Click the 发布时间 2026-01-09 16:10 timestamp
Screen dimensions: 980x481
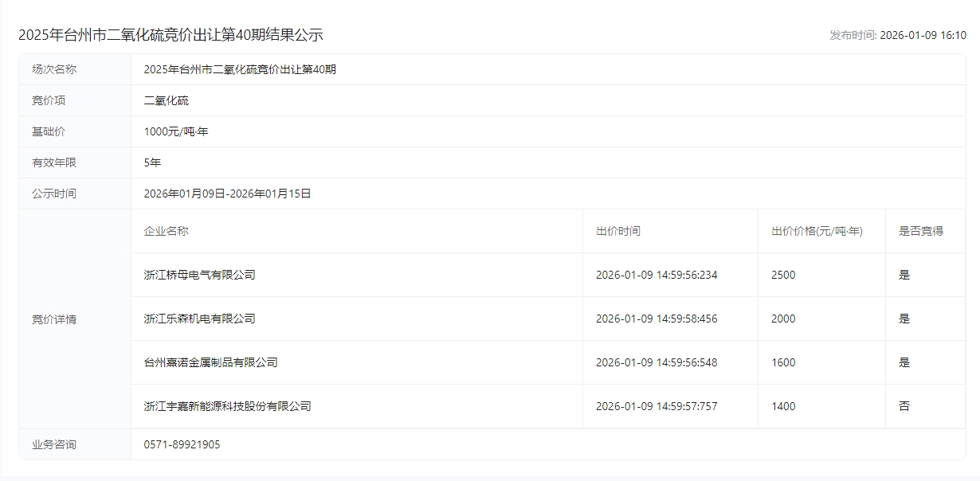pyautogui.click(x=897, y=35)
